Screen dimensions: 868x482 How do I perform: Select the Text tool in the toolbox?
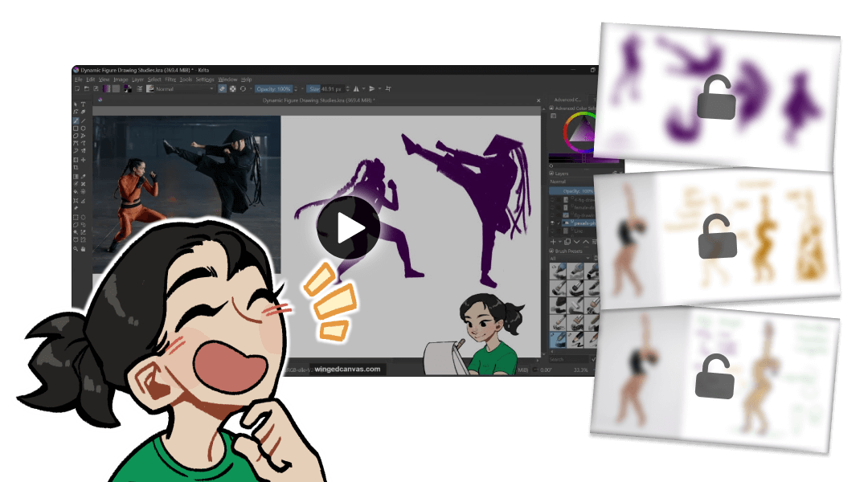coord(84,104)
